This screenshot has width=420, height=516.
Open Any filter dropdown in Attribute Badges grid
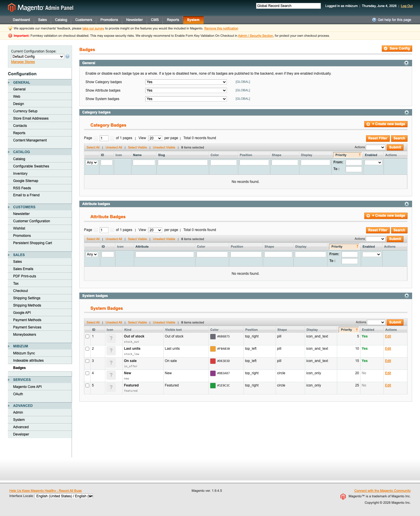coord(92,254)
